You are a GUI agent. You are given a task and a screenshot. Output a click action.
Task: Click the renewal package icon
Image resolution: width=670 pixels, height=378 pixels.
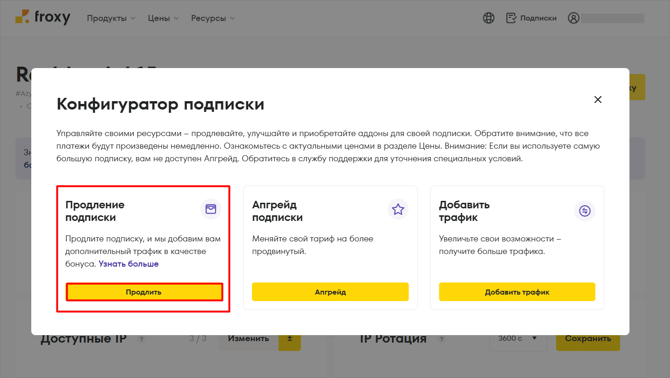[x=211, y=209]
